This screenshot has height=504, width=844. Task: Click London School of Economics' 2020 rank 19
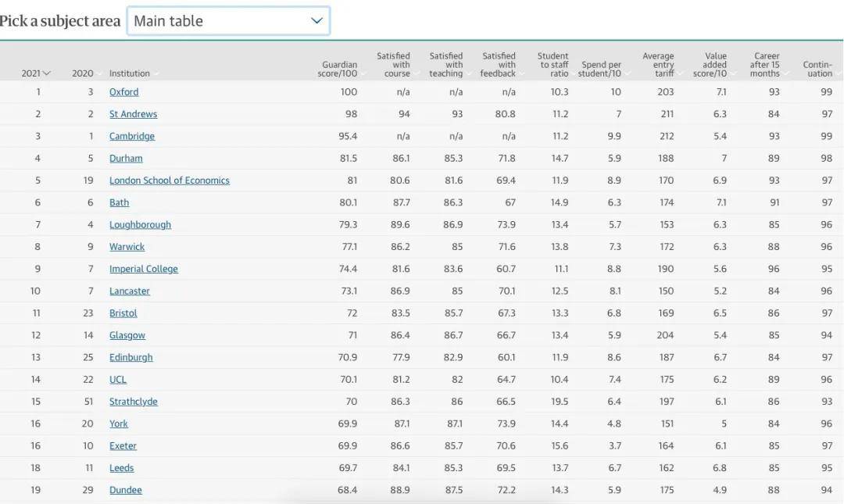pyautogui.click(x=88, y=181)
